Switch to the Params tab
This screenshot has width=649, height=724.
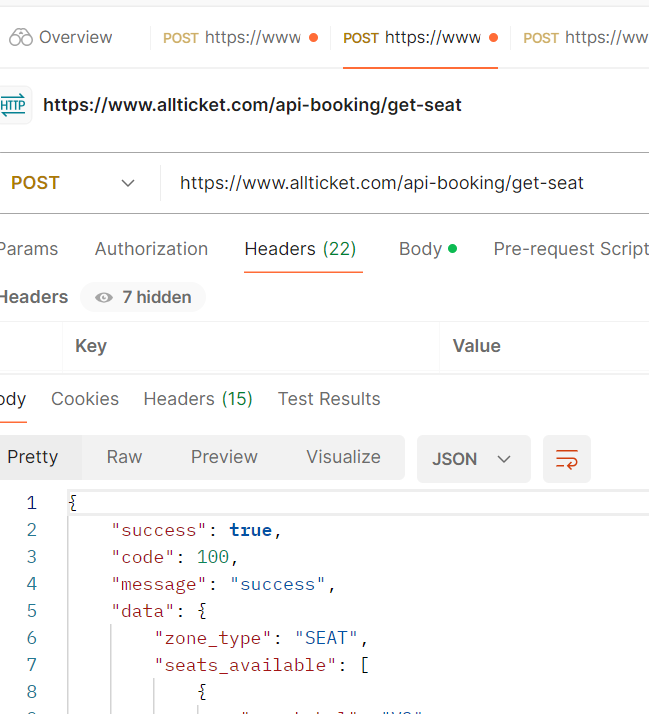coord(29,249)
